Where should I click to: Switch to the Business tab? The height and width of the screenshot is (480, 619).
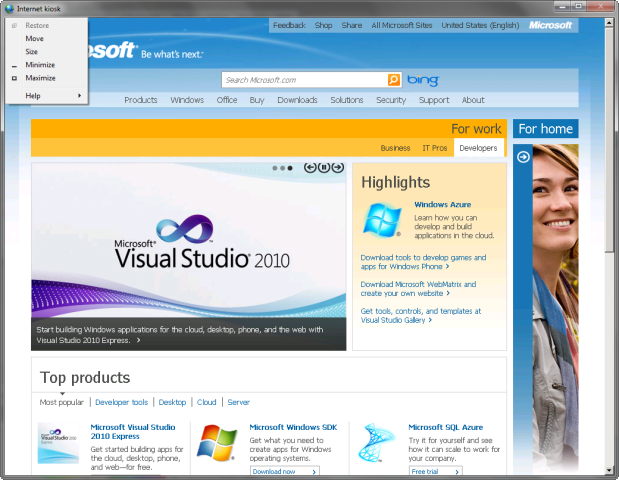395,148
